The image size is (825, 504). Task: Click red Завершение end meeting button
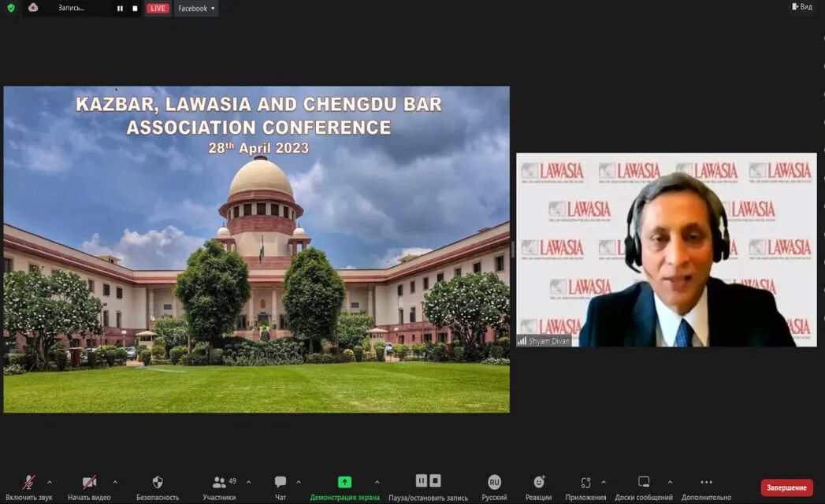coord(786,487)
